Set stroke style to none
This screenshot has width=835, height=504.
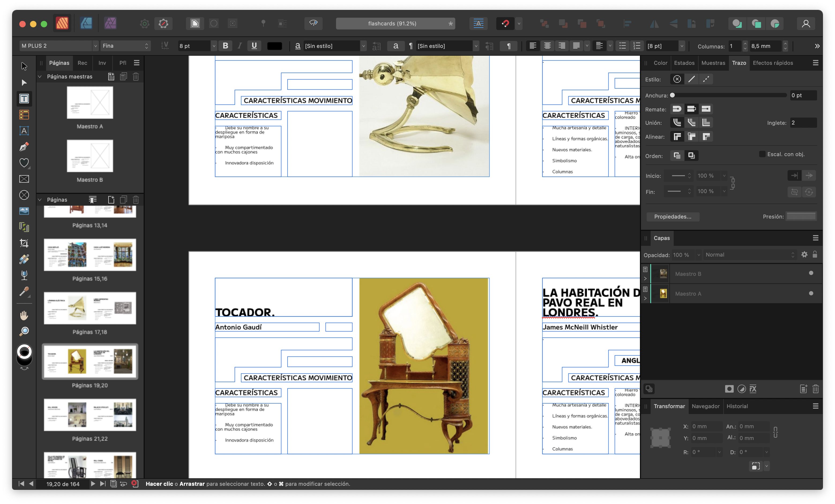click(x=677, y=79)
